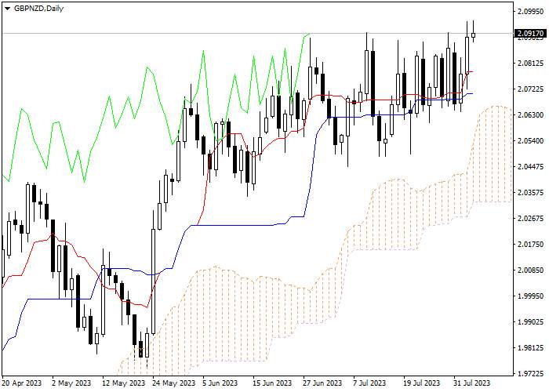Click the 2.05400 price level
549x392 pixels.
(530, 140)
